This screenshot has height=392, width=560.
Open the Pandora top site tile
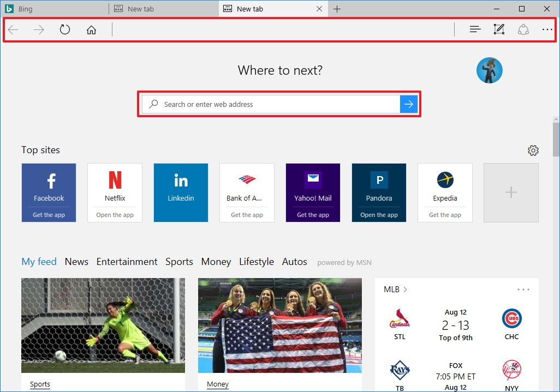coord(379,192)
